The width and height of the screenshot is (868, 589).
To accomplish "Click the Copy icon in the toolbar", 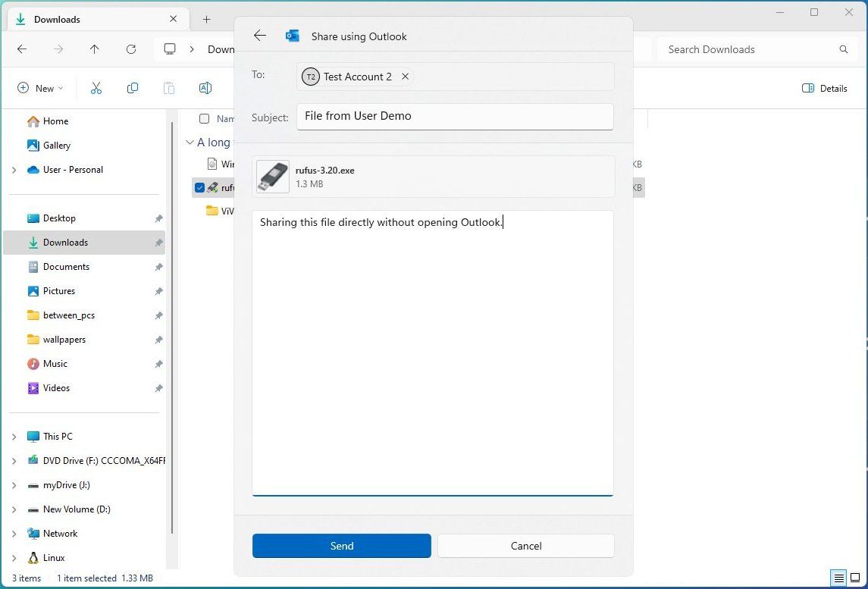I will [133, 88].
